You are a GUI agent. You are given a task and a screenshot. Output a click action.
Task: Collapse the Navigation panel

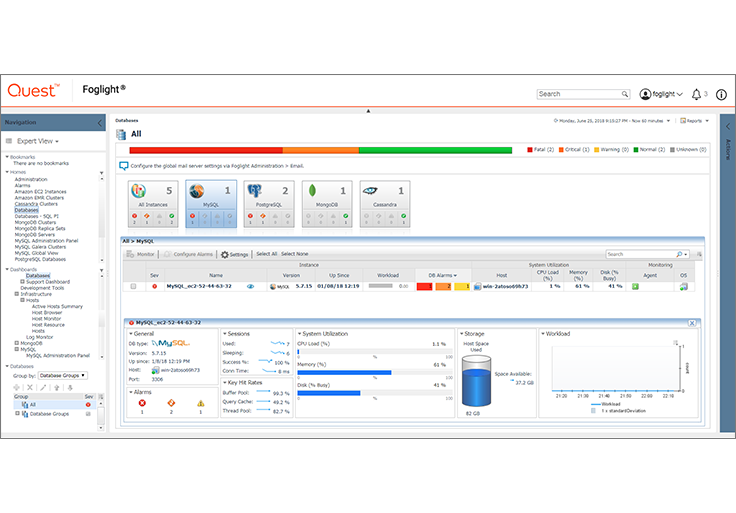pos(100,123)
